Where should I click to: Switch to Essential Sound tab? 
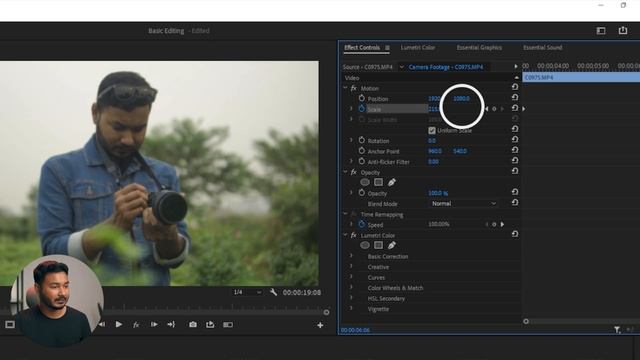pyautogui.click(x=542, y=47)
